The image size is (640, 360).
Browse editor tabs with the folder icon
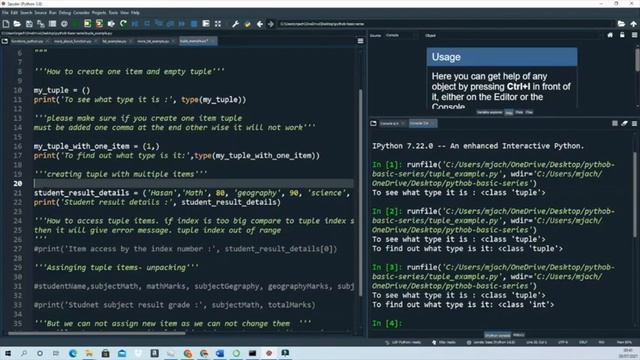4,41
